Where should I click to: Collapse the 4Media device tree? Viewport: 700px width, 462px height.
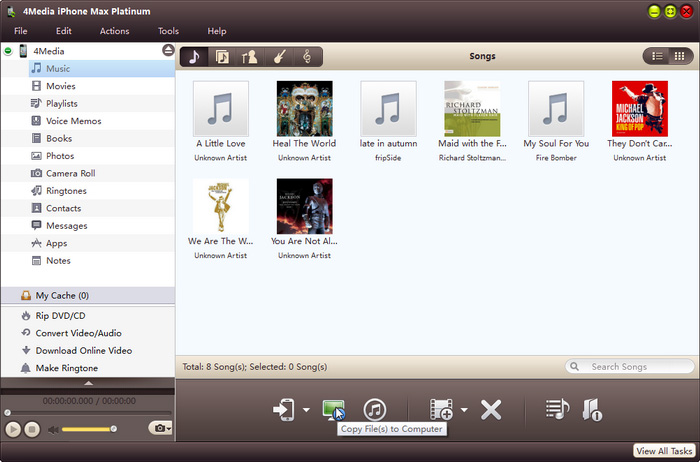click(8, 51)
